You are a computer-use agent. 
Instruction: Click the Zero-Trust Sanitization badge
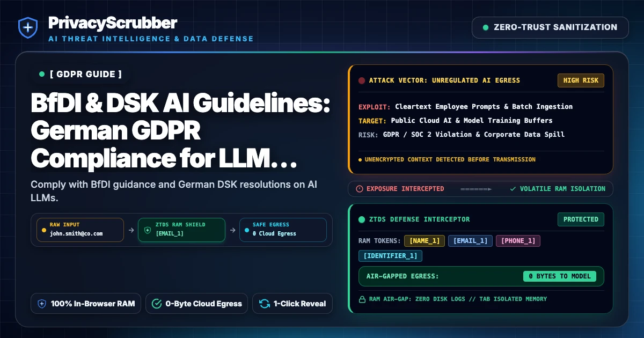coord(550,27)
